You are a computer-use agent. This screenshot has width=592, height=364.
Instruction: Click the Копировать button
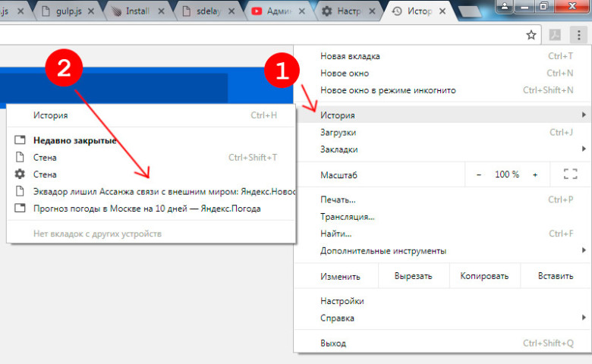(484, 276)
